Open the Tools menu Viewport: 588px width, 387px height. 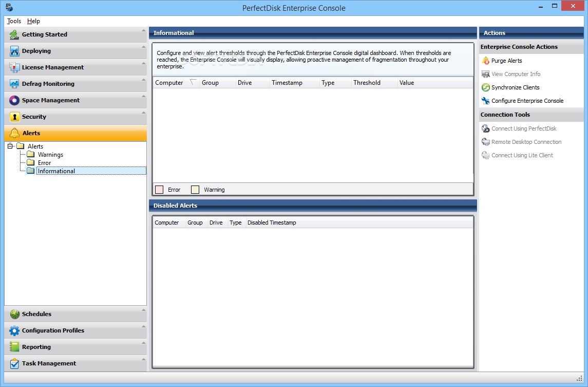[14, 21]
